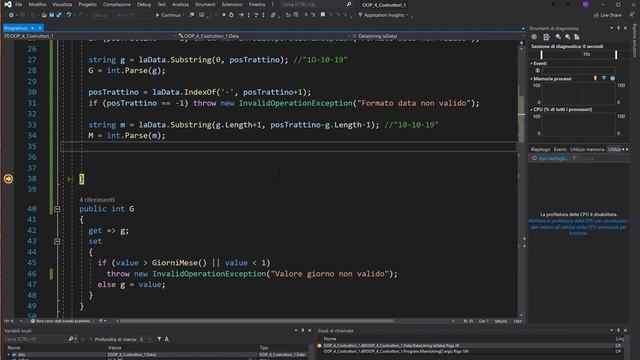Click the search magnifier icon in title bar
The image size is (640, 360).
(x=349, y=4)
